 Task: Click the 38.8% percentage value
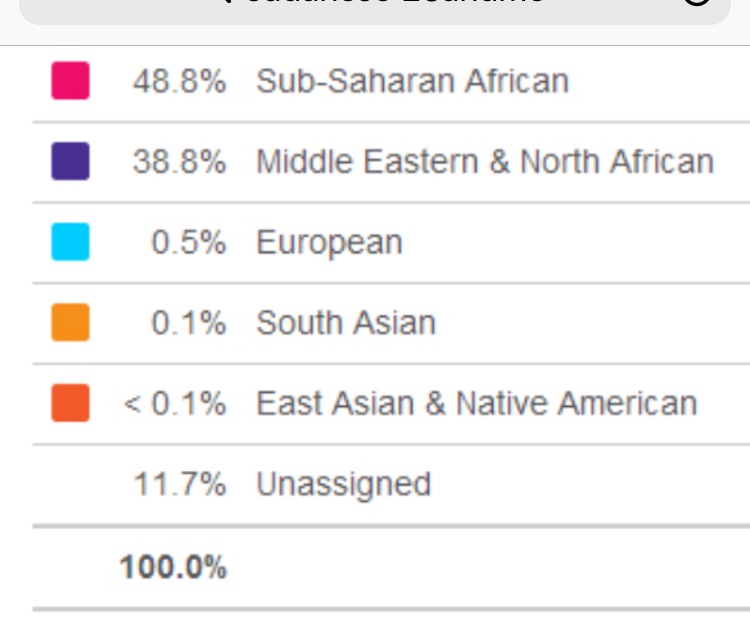tap(179, 161)
